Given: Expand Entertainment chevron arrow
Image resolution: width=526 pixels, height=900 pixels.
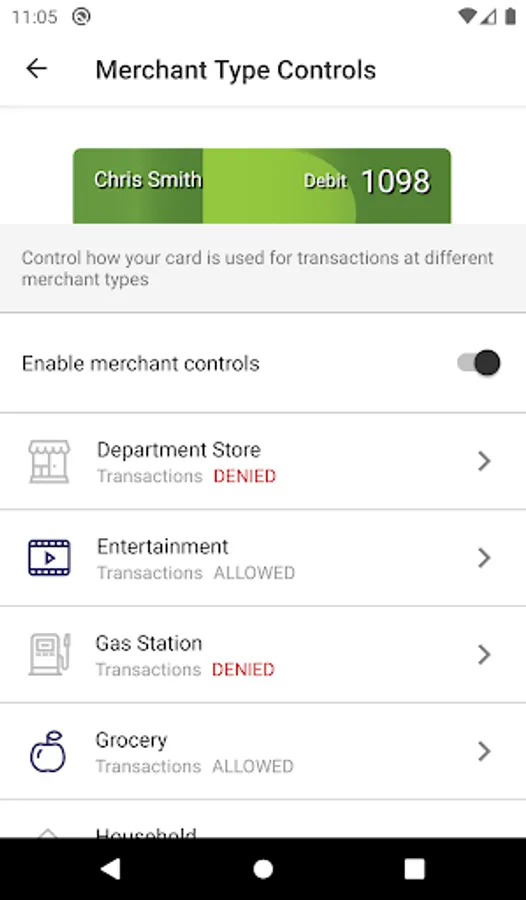Looking at the screenshot, I should tap(484, 557).
